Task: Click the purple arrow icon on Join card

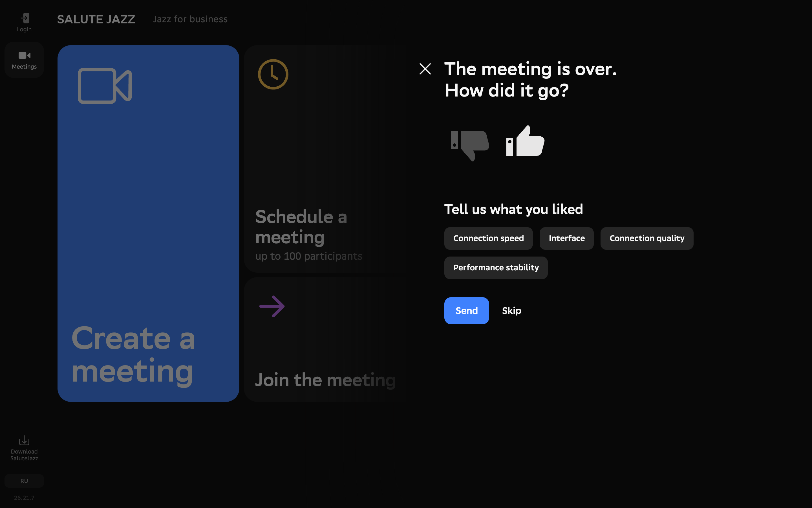Action: (272, 306)
